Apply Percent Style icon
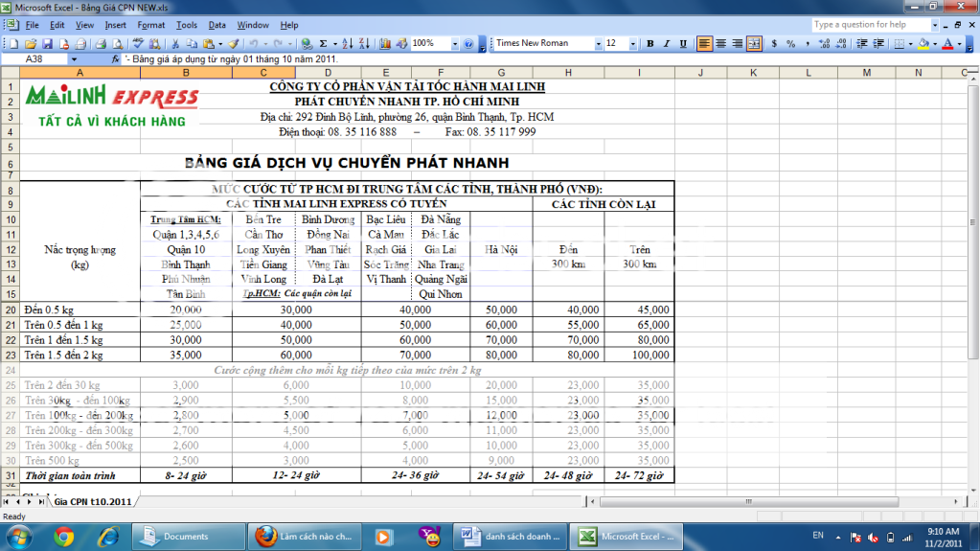980x551 pixels. point(790,44)
